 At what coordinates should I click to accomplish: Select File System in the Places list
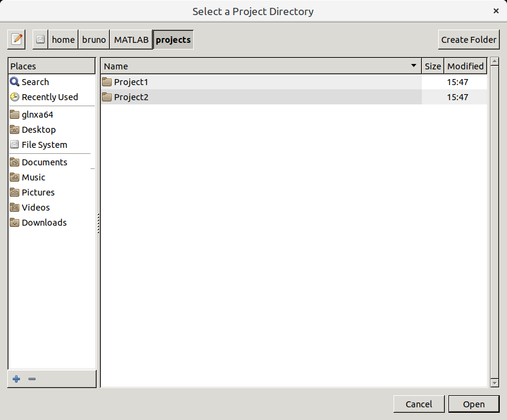tap(44, 145)
